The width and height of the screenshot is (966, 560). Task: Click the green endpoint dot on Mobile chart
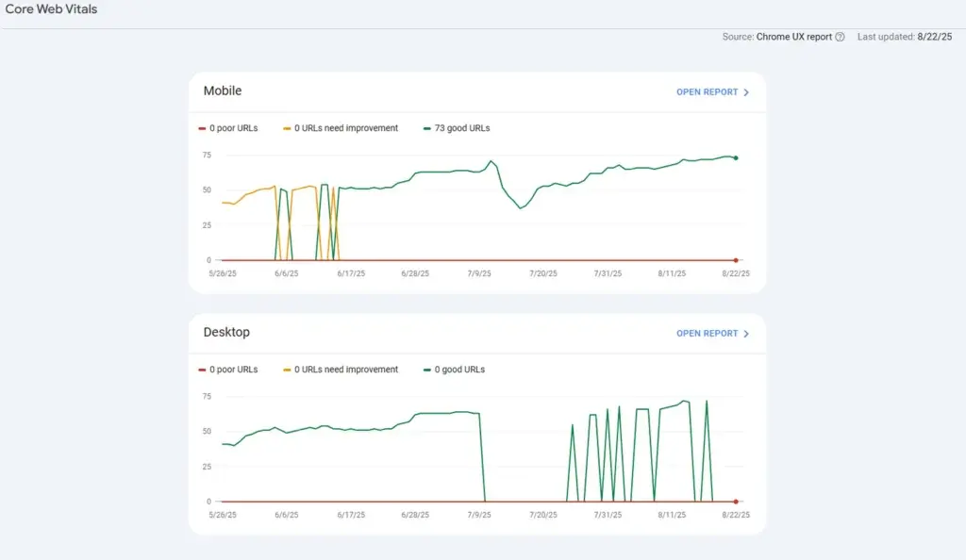pyautogui.click(x=737, y=158)
